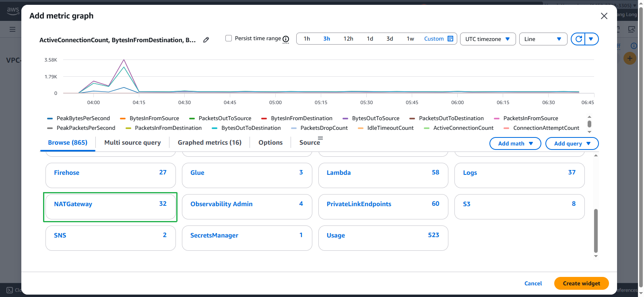Click the panel divider handle next to Source

(320, 139)
